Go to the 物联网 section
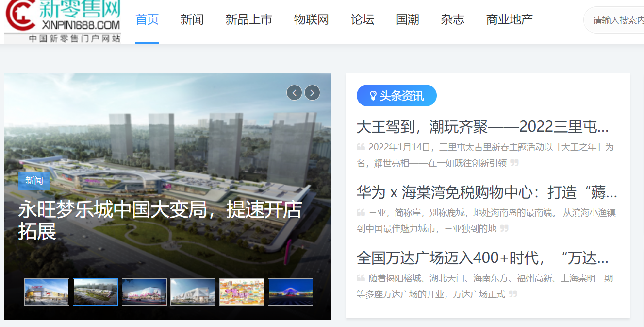The height and width of the screenshot is (327, 644). tap(311, 19)
